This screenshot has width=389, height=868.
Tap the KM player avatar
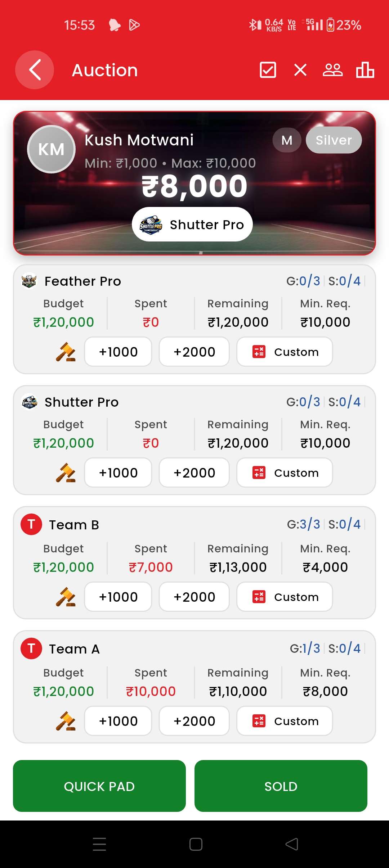(51, 149)
